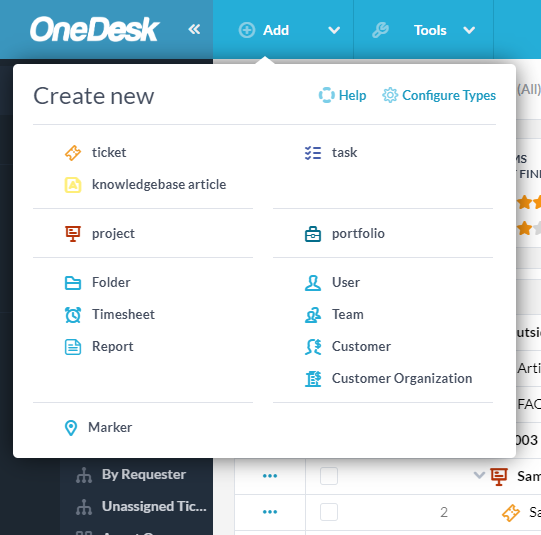Select Timesheet from Create new
This screenshot has height=535, width=541.
click(x=123, y=315)
